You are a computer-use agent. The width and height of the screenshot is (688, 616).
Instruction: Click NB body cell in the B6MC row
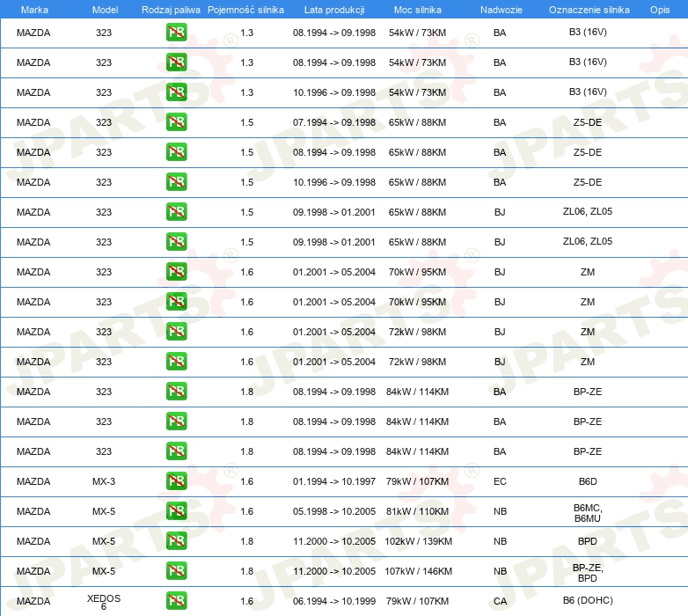tap(500, 511)
